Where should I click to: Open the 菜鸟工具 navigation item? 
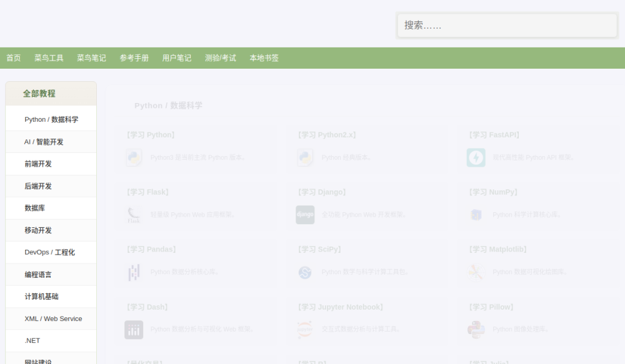[49, 58]
